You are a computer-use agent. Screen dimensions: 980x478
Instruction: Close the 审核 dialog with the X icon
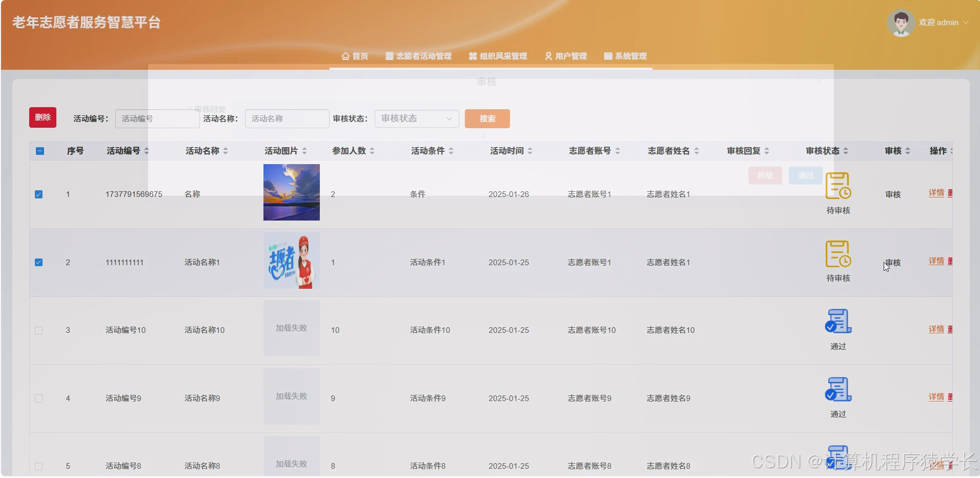click(819, 81)
